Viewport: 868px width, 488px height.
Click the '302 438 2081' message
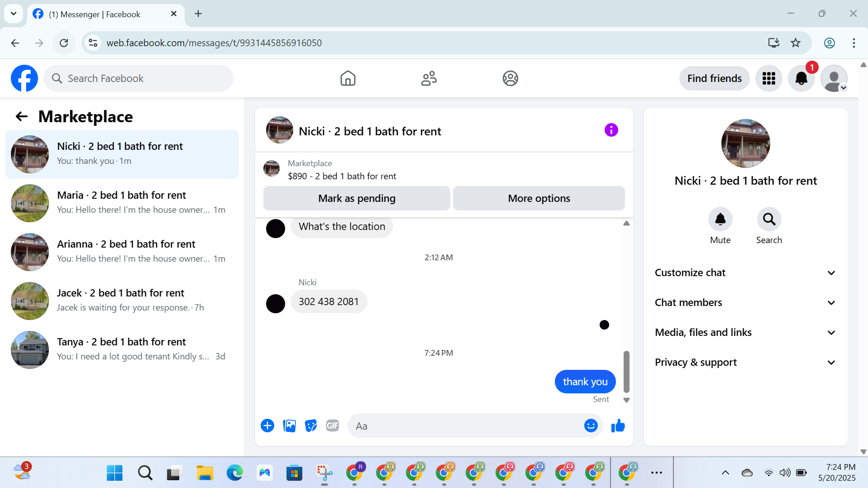coord(329,301)
